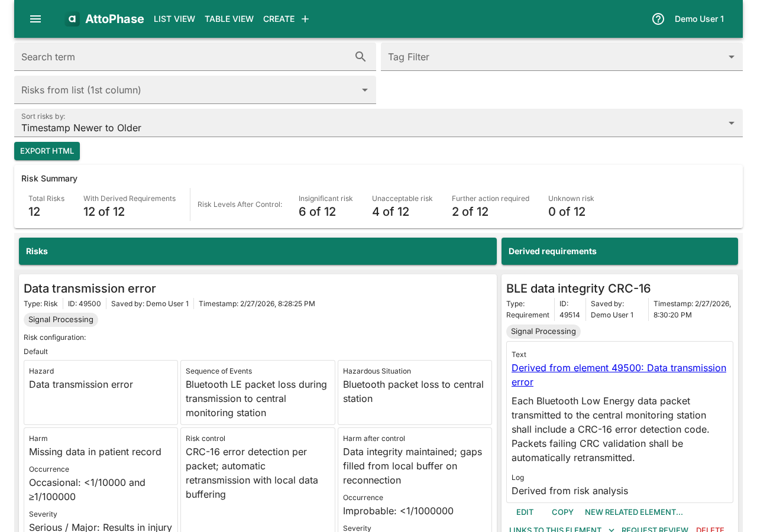
Task: Click NEW RELATED ELEMENT for the requirement
Action: point(633,511)
